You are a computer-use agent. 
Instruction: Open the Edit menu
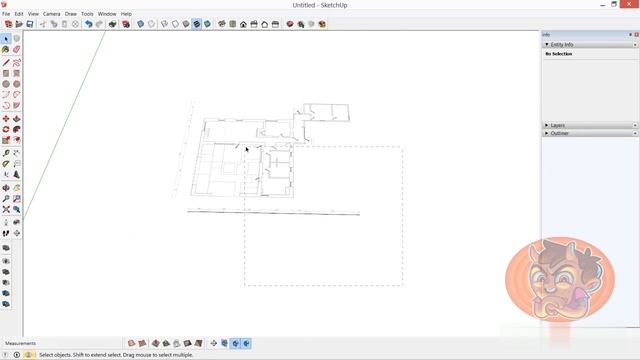19,14
